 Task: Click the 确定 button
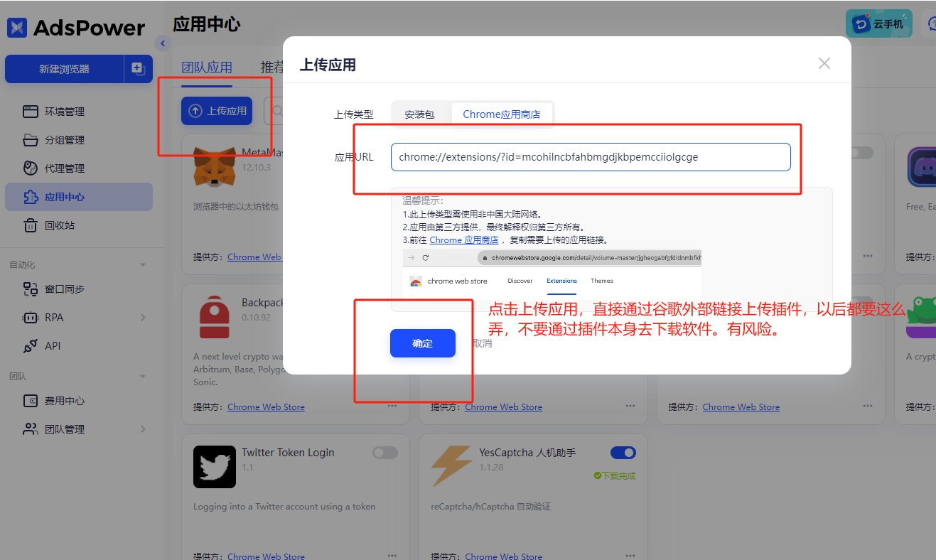423,343
